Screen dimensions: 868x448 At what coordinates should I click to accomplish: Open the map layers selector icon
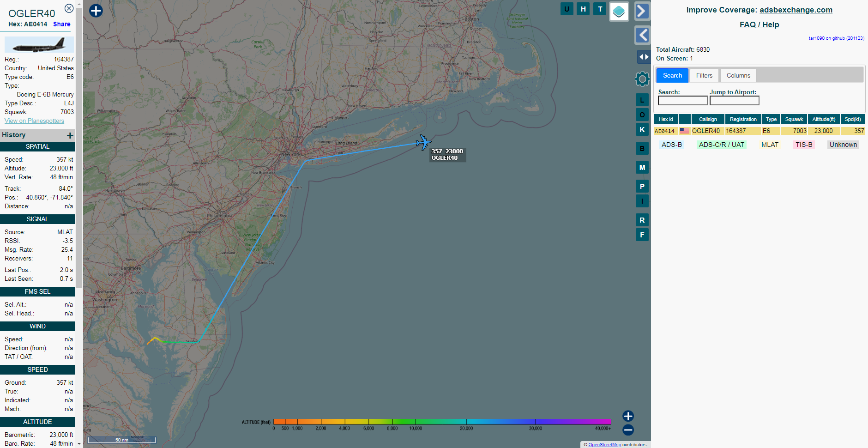619,12
